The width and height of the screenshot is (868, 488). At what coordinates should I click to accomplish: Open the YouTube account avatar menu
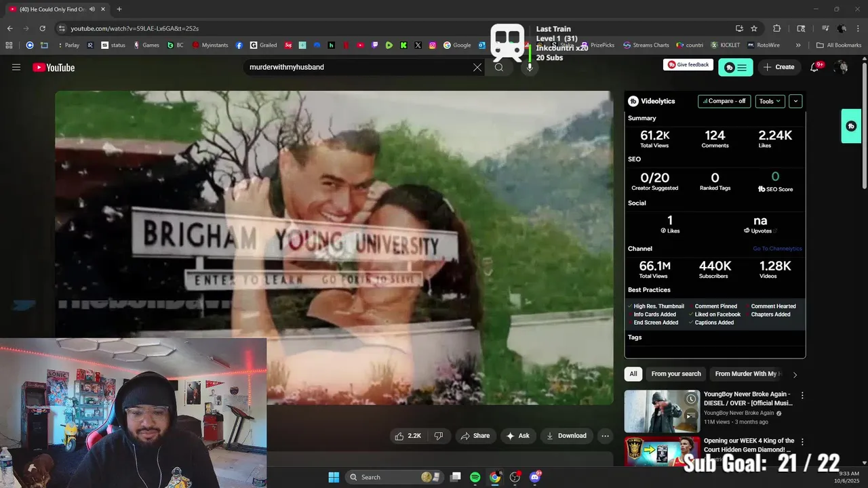tap(842, 67)
